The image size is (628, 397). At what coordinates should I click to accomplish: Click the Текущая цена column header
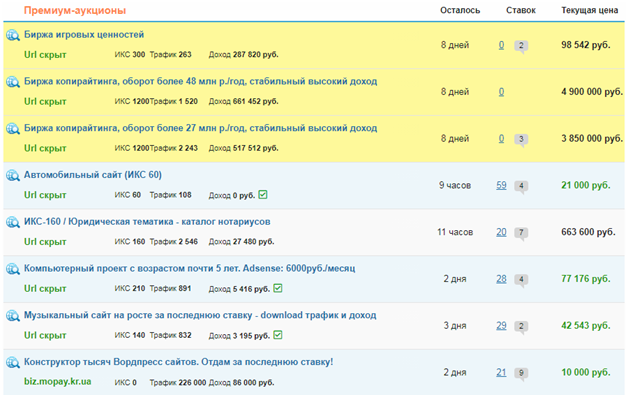(x=590, y=10)
